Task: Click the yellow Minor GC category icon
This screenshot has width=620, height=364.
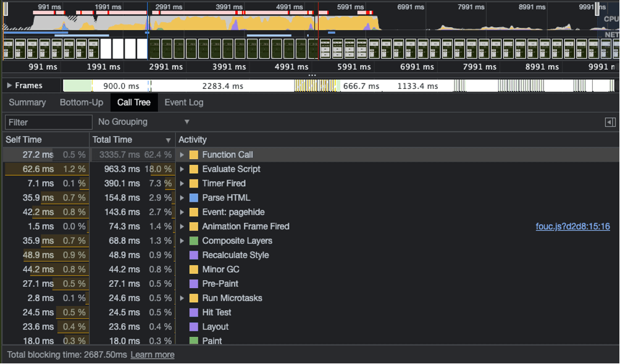Action: (194, 270)
